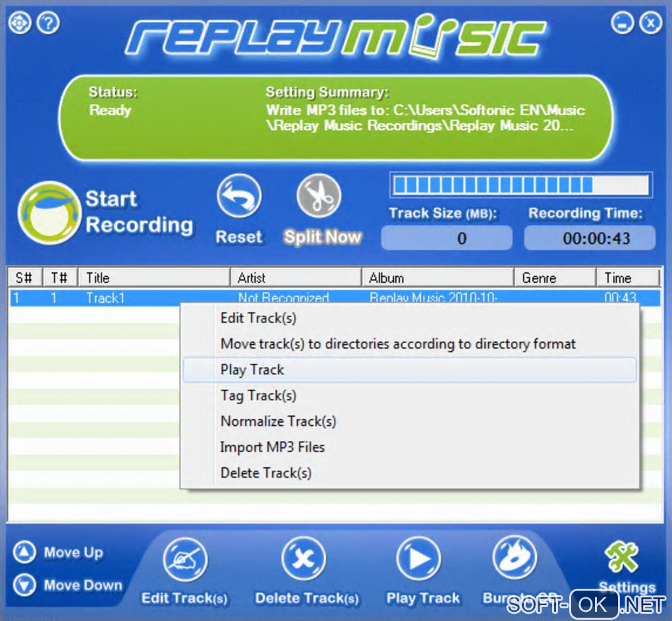The height and width of the screenshot is (621, 672).
Task: Click the Replay Music 2010-10- album cell
Action: (434, 297)
